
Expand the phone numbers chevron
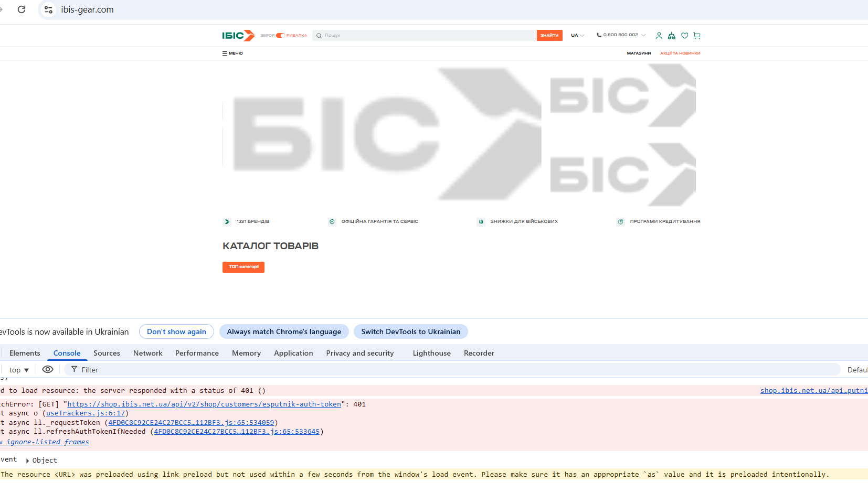pos(643,35)
